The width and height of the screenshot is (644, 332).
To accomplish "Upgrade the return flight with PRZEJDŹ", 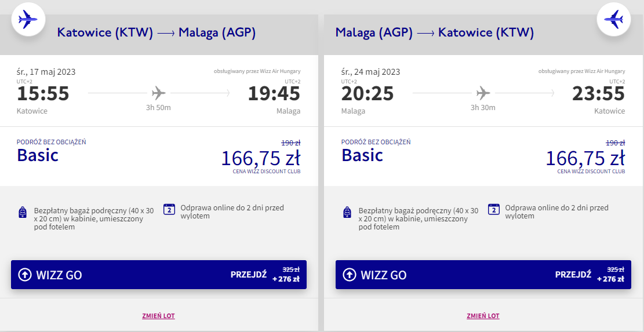I will [x=573, y=275].
